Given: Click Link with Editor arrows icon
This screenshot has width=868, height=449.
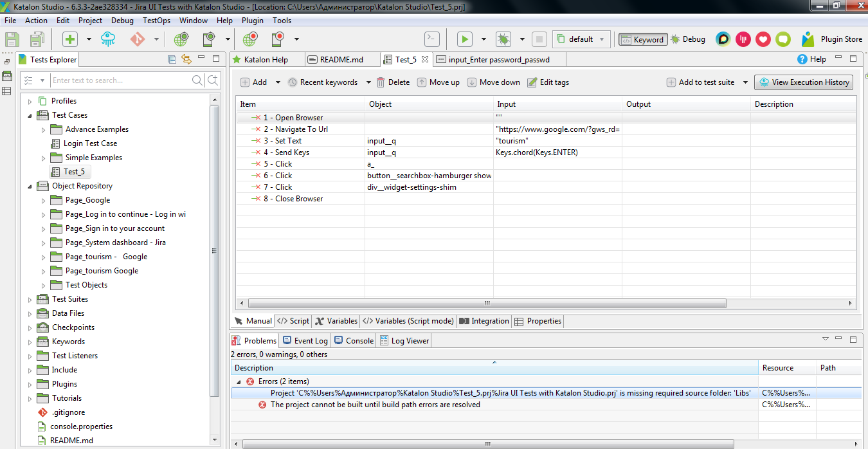Looking at the screenshot, I should [x=187, y=59].
